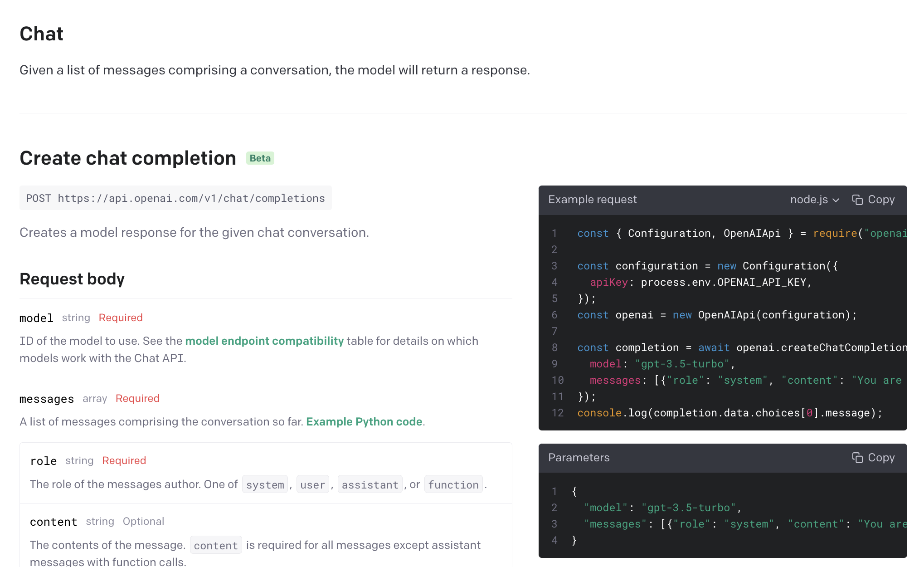Click the content parameter name

[53, 522]
